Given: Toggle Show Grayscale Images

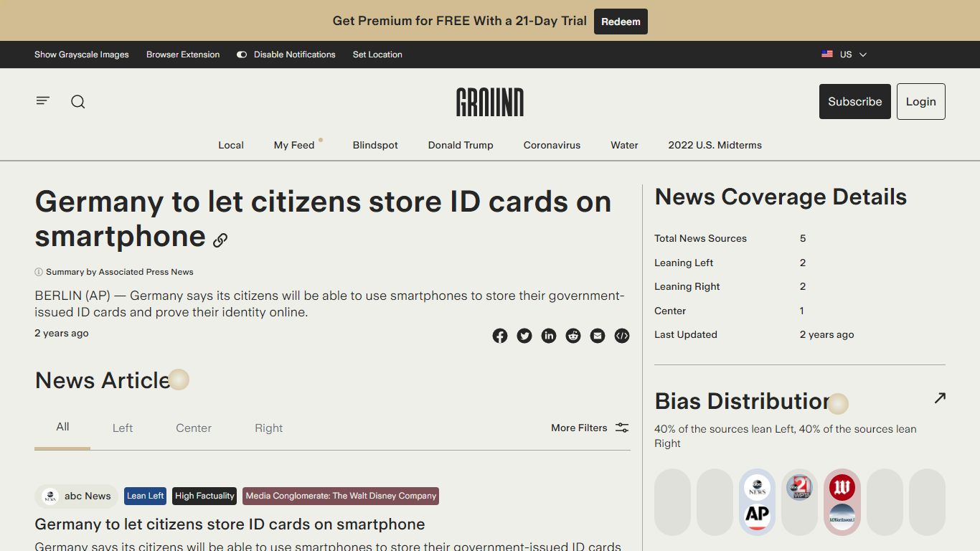Looking at the screenshot, I should pos(82,55).
